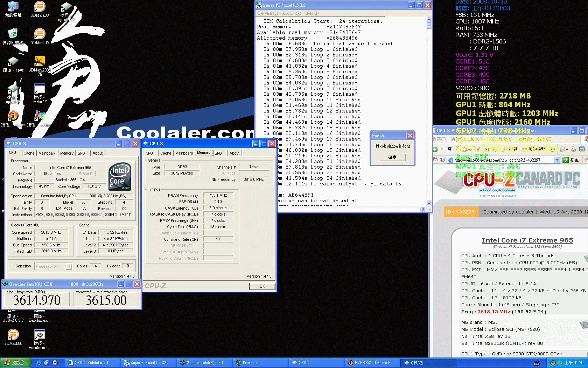Open the About tab in left CPU-Z

(98, 153)
